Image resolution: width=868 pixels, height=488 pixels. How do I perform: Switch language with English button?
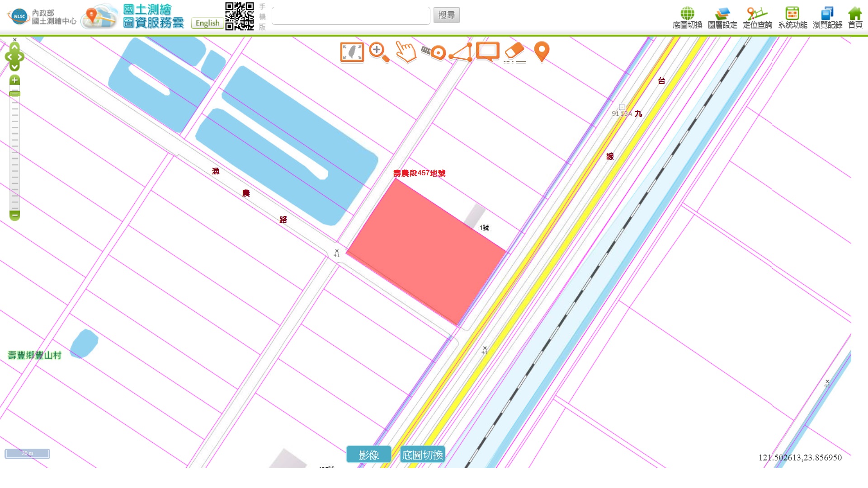click(x=208, y=23)
